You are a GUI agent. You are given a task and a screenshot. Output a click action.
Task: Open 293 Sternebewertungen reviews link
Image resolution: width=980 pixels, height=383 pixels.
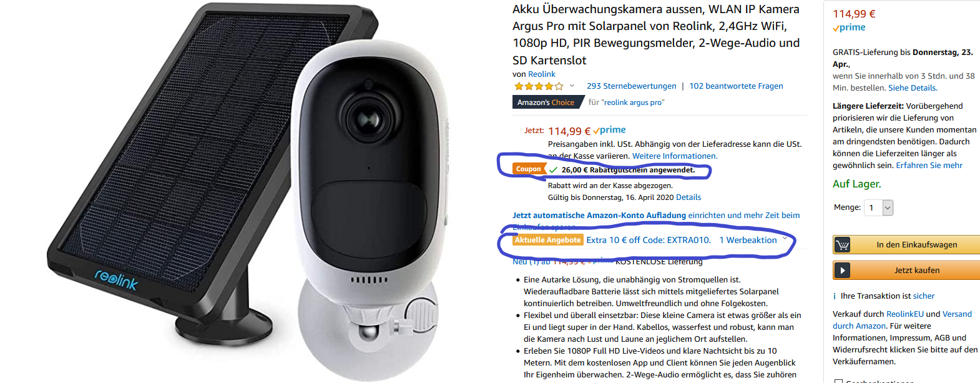point(632,86)
